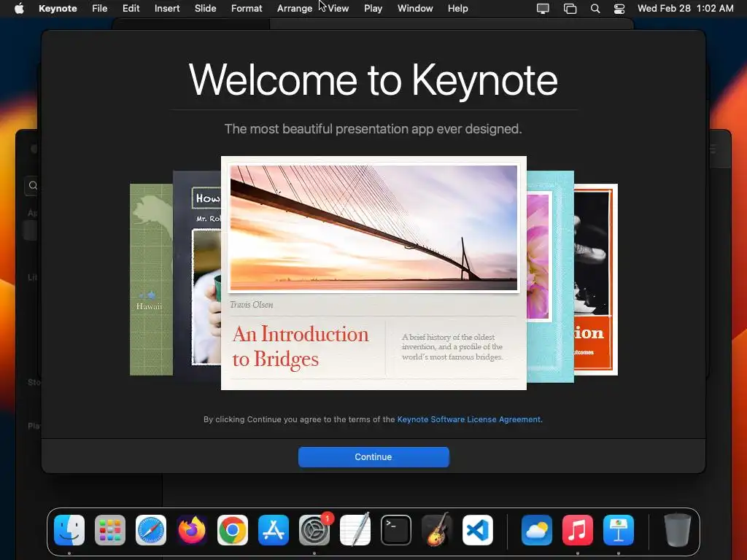Open App Store from the Dock
The width and height of the screenshot is (747, 560).
point(274,530)
